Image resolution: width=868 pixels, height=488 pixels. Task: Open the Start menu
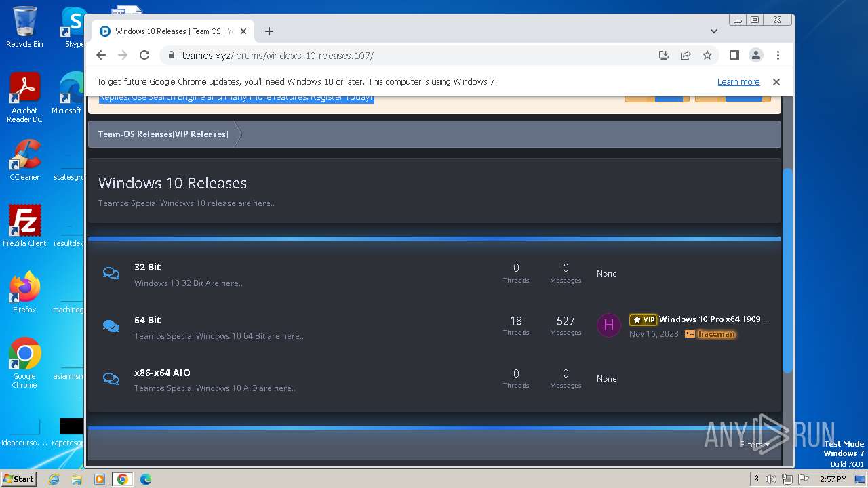coord(19,479)
